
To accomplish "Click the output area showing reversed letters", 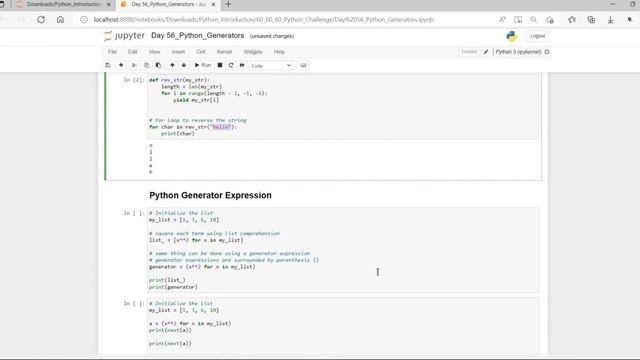I will pos(343,159).
